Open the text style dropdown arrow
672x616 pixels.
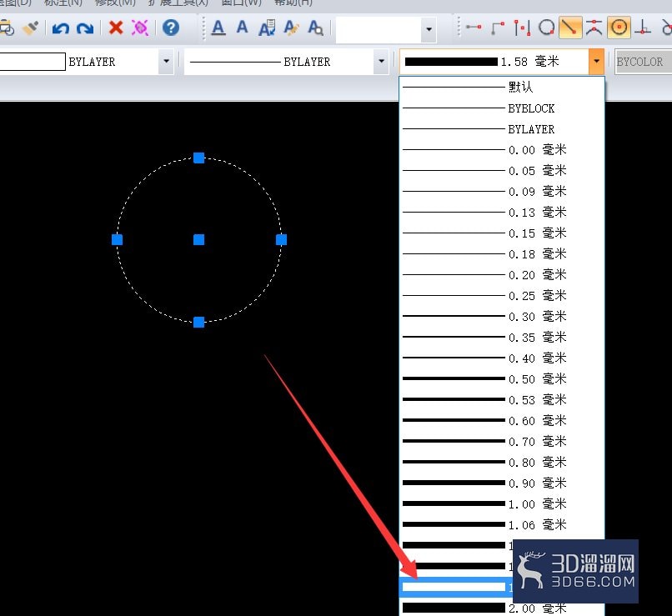click(429, 29)
